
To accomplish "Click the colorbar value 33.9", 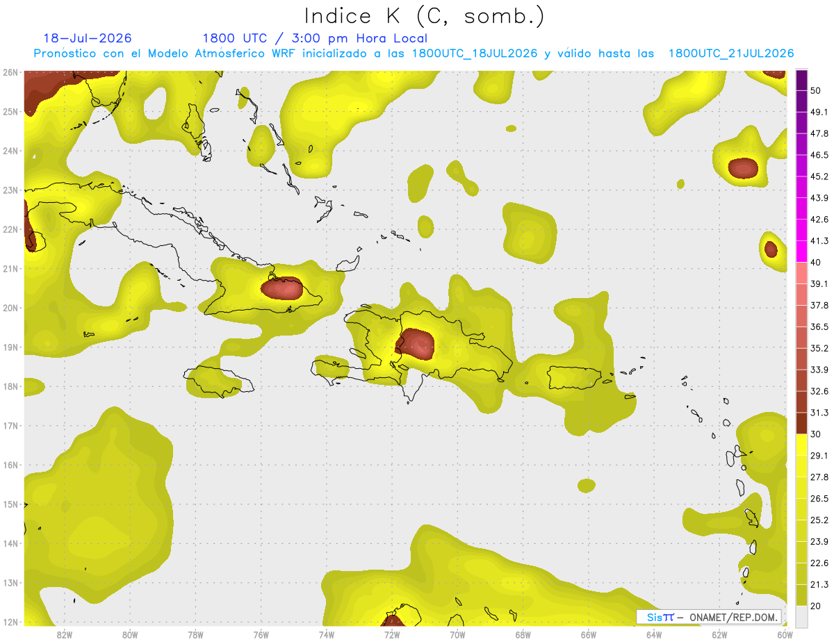I will coord(819,370).
